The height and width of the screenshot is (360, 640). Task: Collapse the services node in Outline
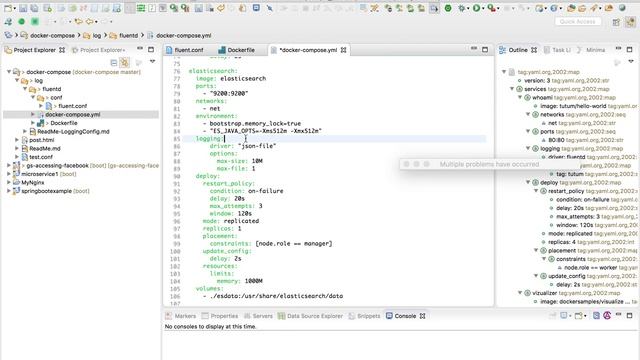[512, 89]
